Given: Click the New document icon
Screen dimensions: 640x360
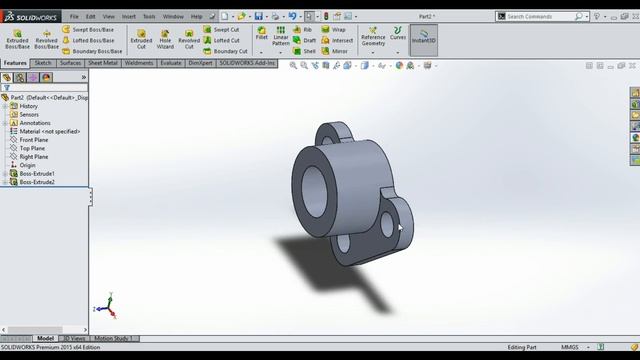Looking at the screenshot, I should (x=224, y=16).
